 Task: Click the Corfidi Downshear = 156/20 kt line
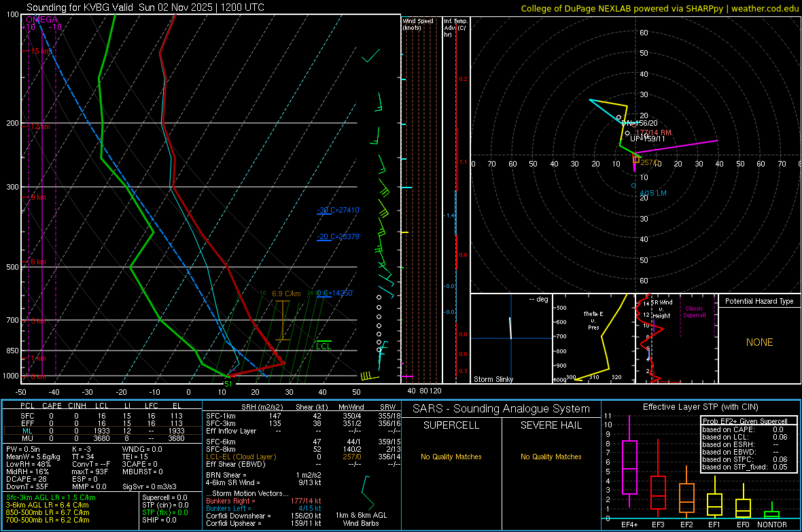[264, 516]
